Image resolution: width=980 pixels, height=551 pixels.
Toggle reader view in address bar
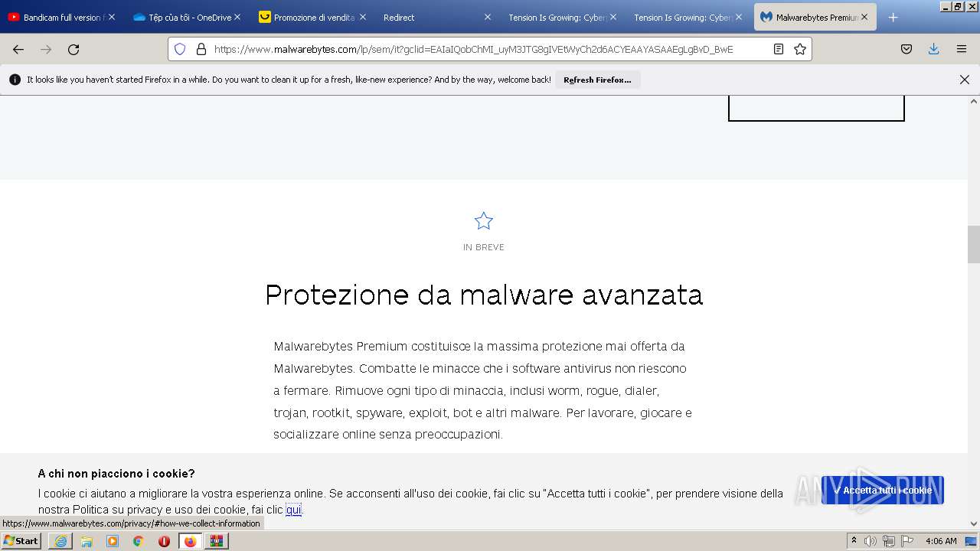coord(779,49)
